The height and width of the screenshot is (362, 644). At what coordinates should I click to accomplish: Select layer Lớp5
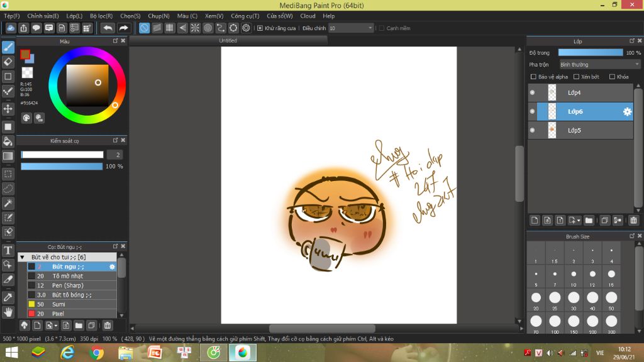(580, 130)
